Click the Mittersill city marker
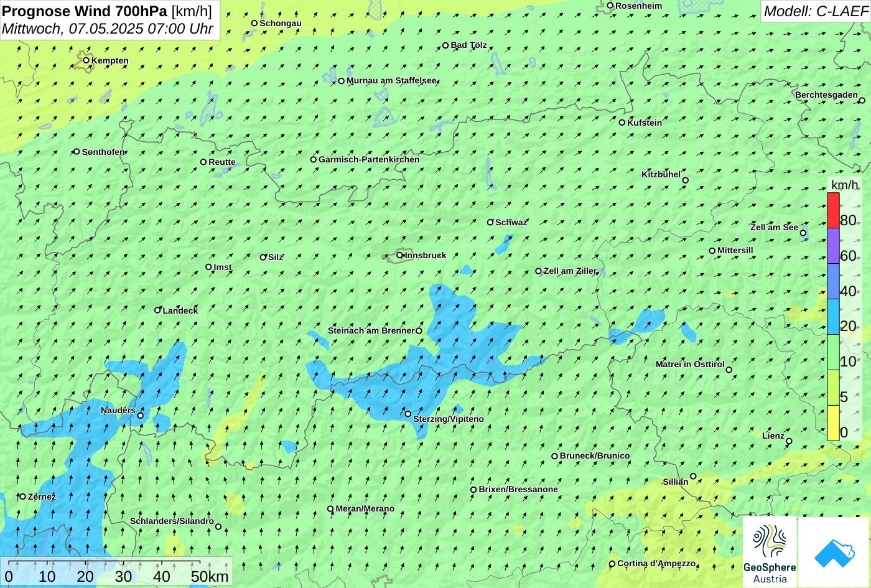871x588 pixels. 712,250
